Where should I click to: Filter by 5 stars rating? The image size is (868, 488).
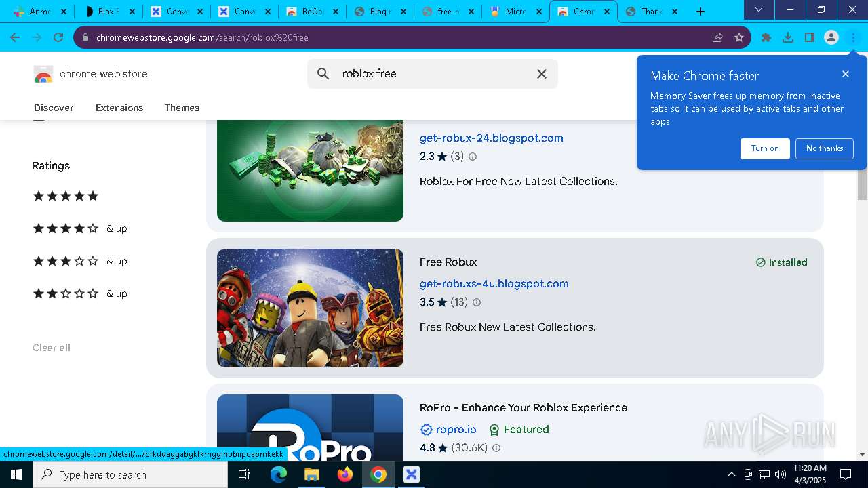click(66, 196)
